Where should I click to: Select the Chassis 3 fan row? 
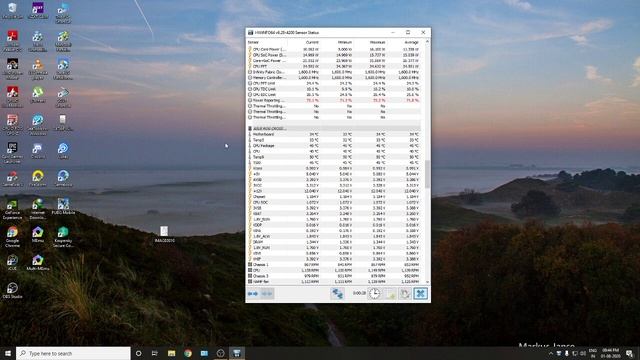(333, 276)
